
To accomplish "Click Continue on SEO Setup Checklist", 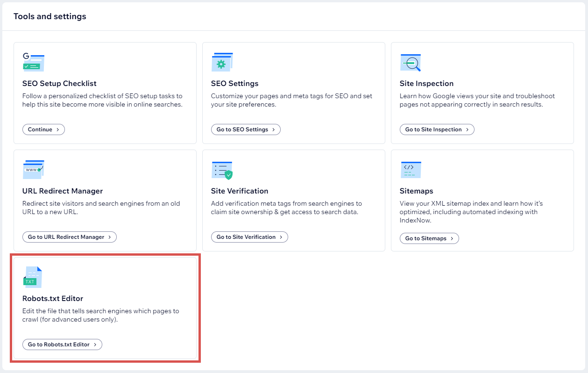I will tap(43, 129).
